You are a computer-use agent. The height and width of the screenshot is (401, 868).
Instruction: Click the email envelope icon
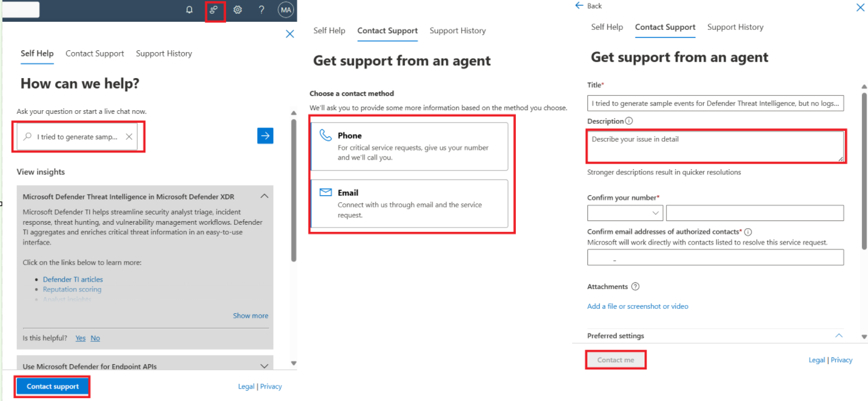click(326, 193)
